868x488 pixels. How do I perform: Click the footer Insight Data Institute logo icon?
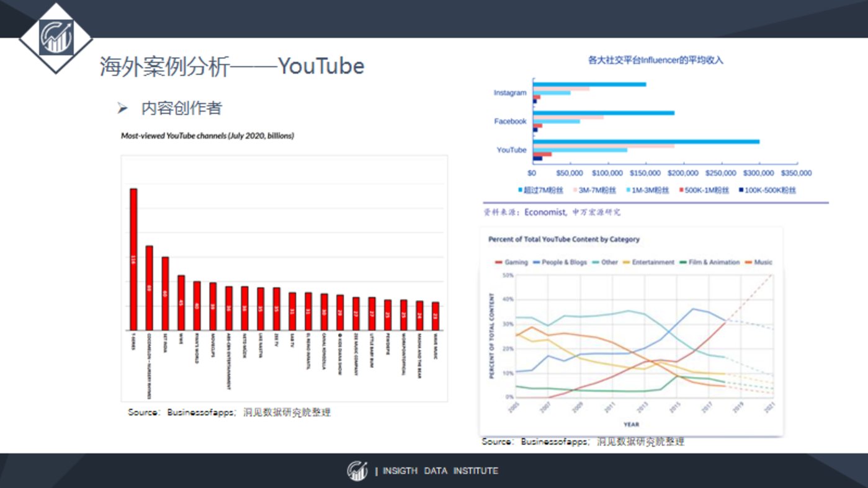[357, 471]
